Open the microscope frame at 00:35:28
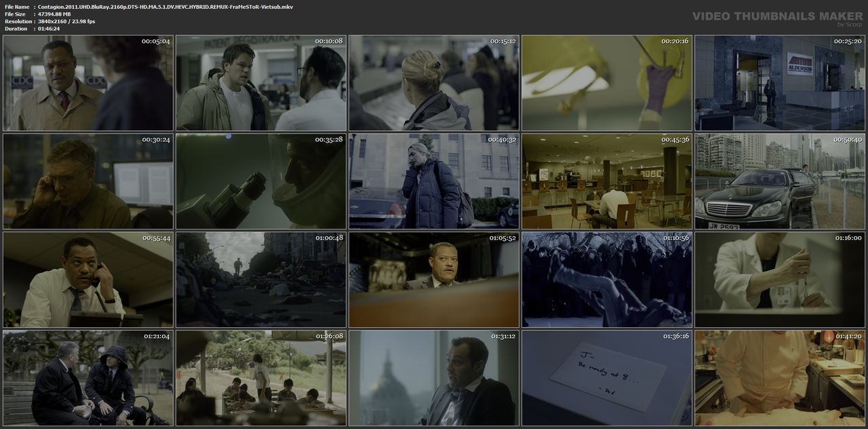The height and width of the screenshot is (429, 868). point(261,181)
